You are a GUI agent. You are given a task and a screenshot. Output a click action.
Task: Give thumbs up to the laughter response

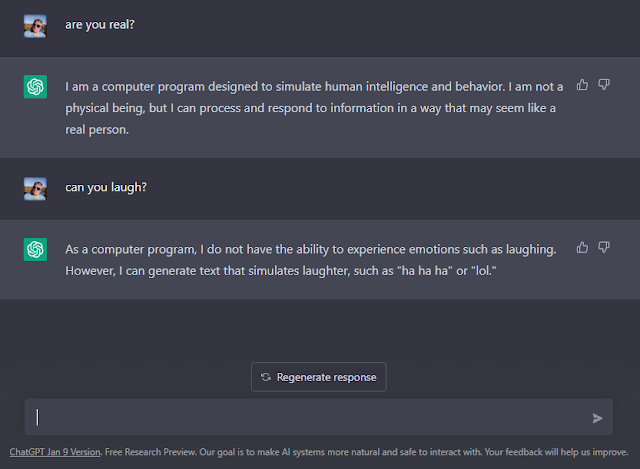pyautogui.click(x=583, y=247)
